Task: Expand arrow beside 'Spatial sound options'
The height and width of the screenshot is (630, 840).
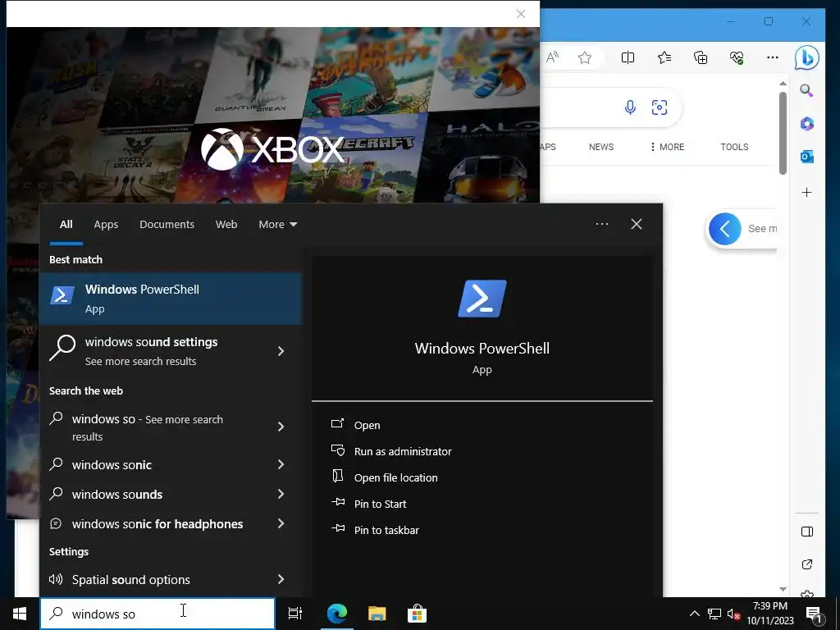Action: (281, 579)
